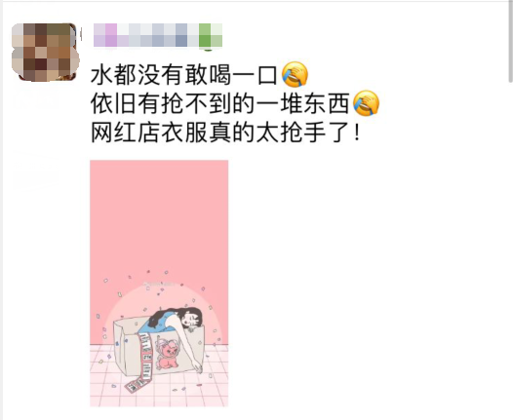Viewport: 513px width, 420px height.
Task: Select the text line 水都没有敢喝一口
Action: coord(184,75)
